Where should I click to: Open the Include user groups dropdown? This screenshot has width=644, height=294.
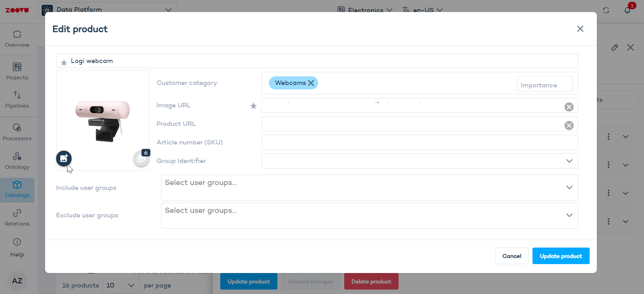tap(569, 187)
